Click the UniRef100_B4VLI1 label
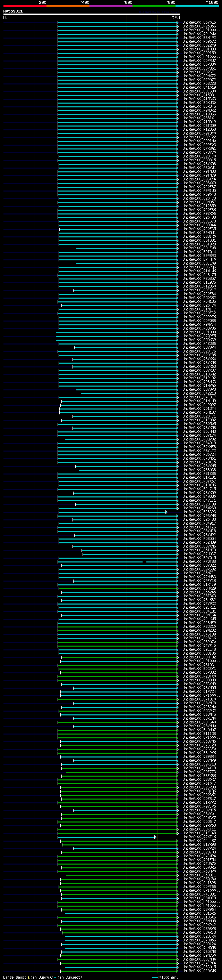Screen dimensions: 222x980 click(199, 500)
